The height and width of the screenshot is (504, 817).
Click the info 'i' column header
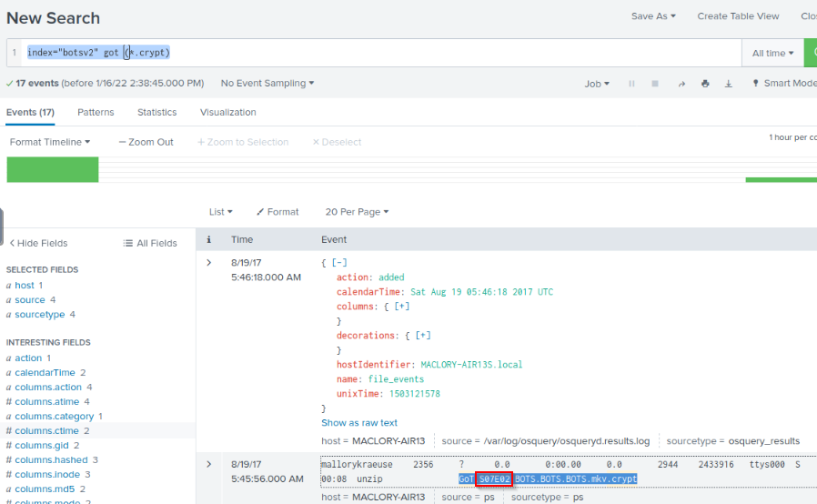coord(209,240)
